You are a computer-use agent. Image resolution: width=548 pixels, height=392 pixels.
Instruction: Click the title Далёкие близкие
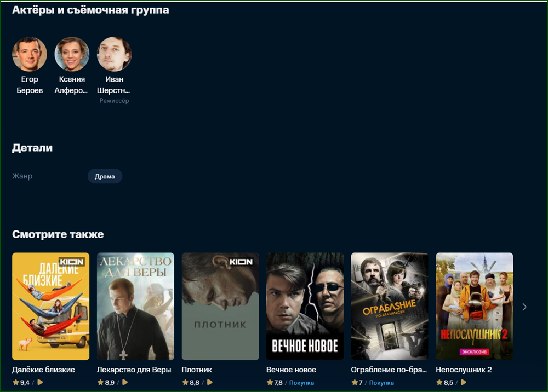point(43,370)
